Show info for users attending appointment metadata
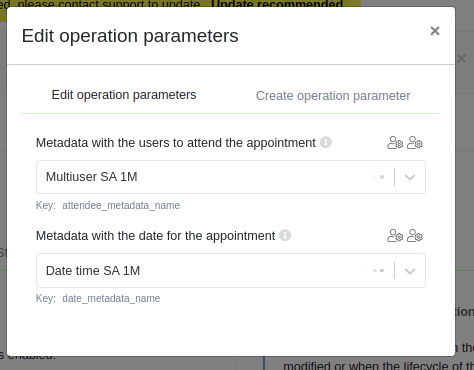Image resolution: width=474 pixels, height=370 pixels. (326, 142)
